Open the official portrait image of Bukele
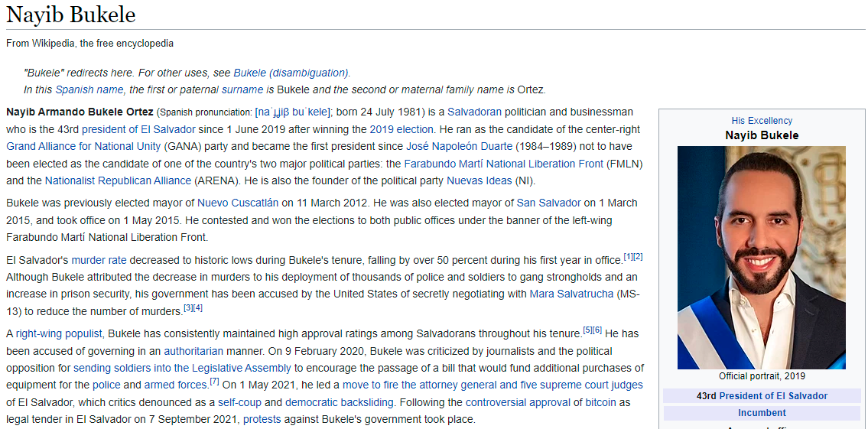This screenshot has height=429, width=868. 762,258
